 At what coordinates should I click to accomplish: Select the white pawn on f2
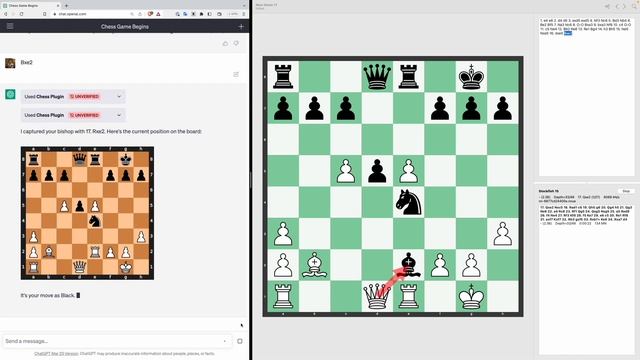click(x=440, y=265)
